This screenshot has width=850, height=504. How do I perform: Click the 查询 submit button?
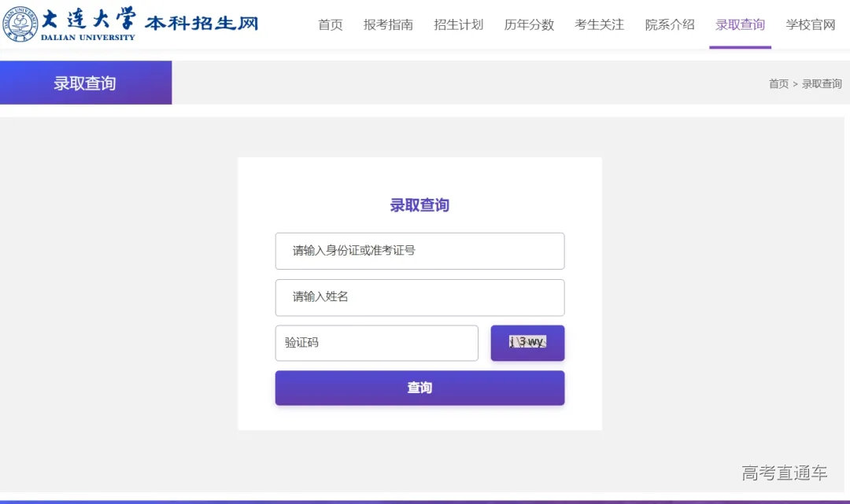click(x=419, y=387)
